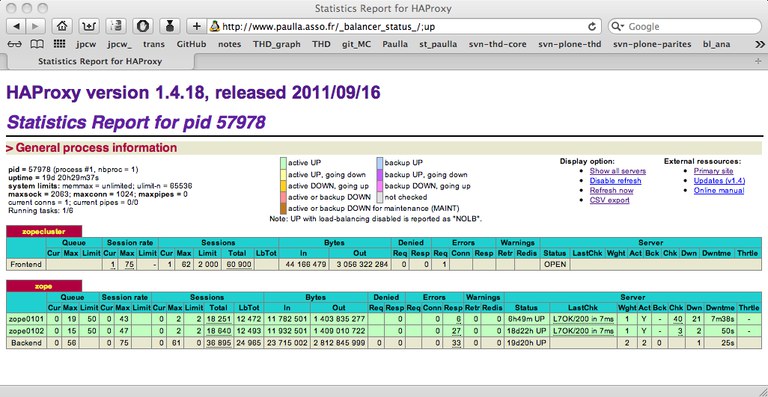Open the Paulla bookmark
768x397 pixels.
(395, 44)
